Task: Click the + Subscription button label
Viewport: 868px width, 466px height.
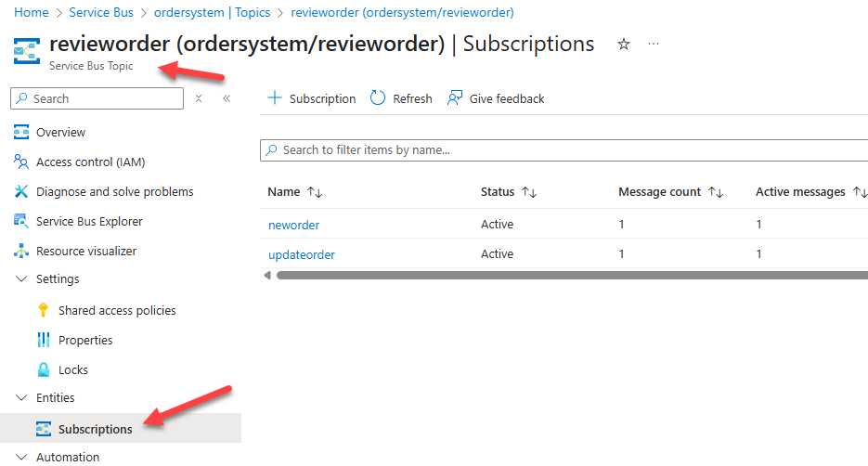Action: 323,98
